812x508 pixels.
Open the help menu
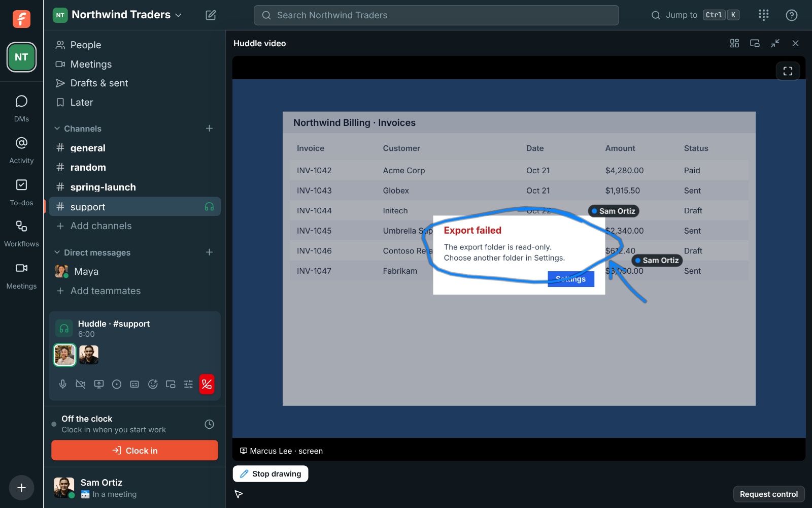(x=791, y=15)
